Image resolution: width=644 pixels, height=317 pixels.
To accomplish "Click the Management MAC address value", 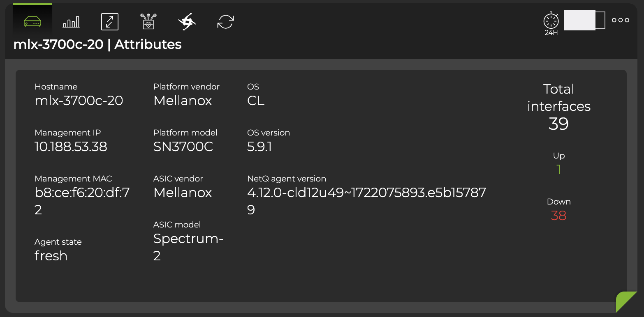I will [x=82, y=192].
